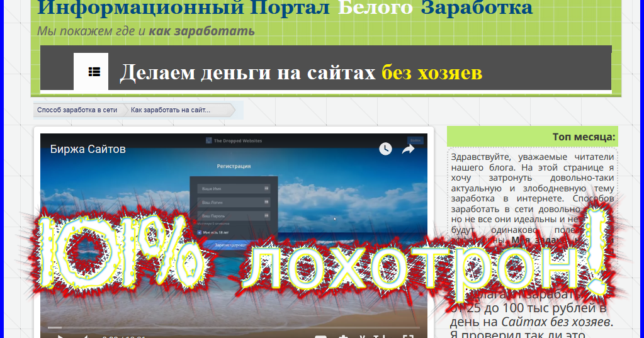The image size is (644, 338).
Task: Click the 'Ваш Пароль' field in the video
Action: tap(234, 216)
